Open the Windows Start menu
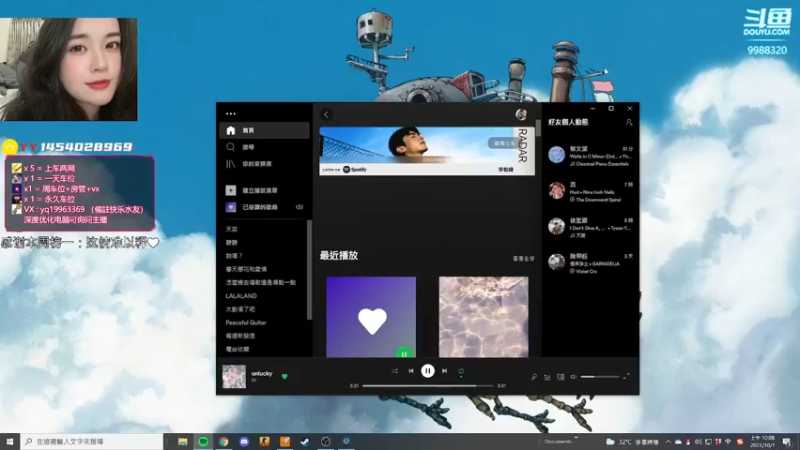800x450 pixels. tap(10, 441)
